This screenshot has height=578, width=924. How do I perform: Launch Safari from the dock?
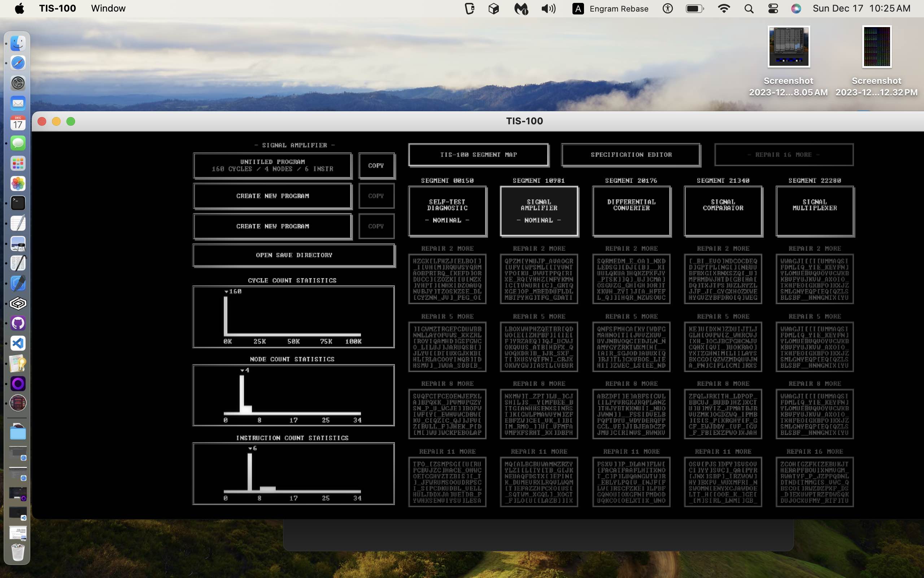[18, 63]
